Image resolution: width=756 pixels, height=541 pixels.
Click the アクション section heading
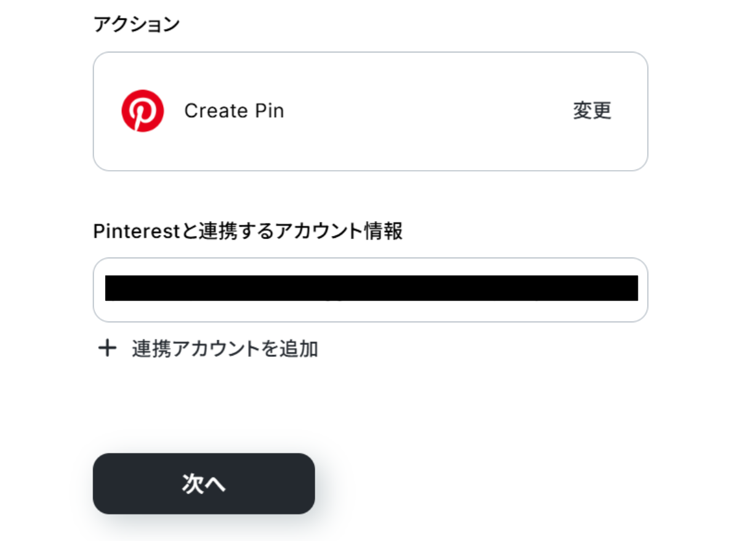click(x=136, y=24)
